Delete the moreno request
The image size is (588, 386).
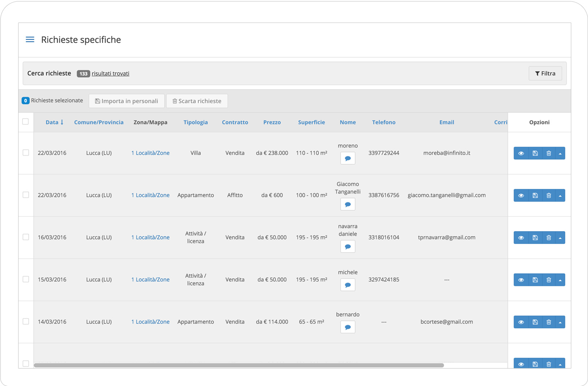pyautogui.click(x=549, y=153)
